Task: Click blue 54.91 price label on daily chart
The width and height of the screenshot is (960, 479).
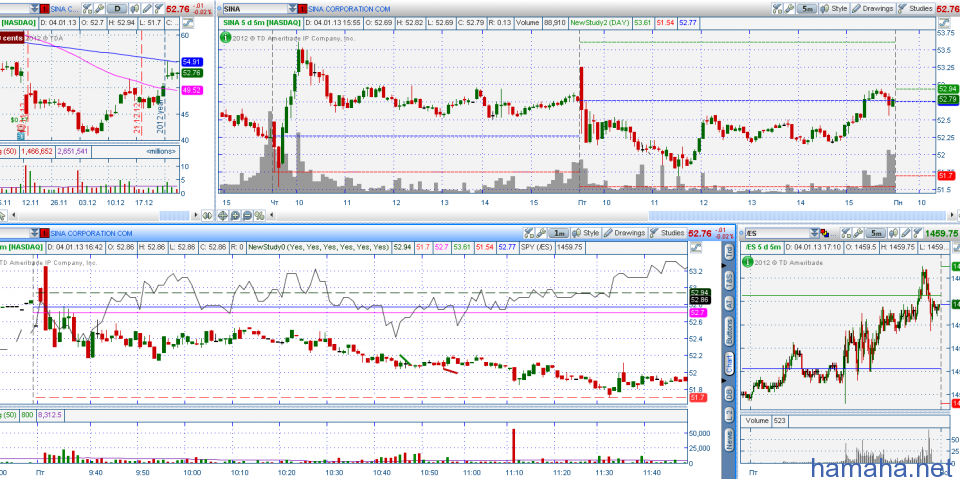Action: pyautogui.click(x=192, y=62)
